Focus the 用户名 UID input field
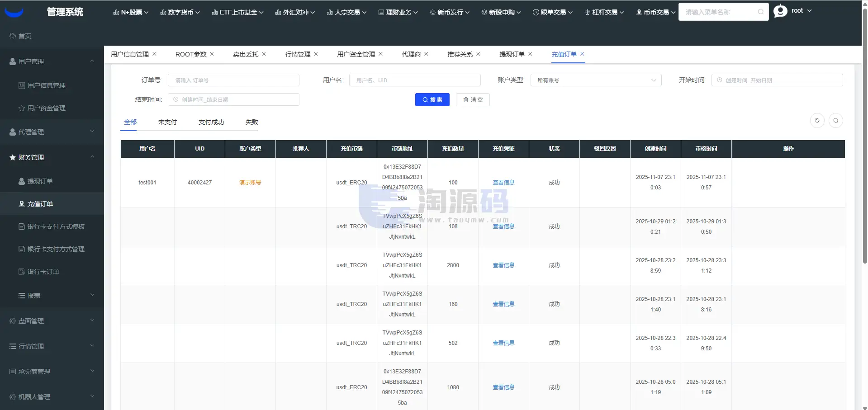The image size is (868, 410). (415, 80)
